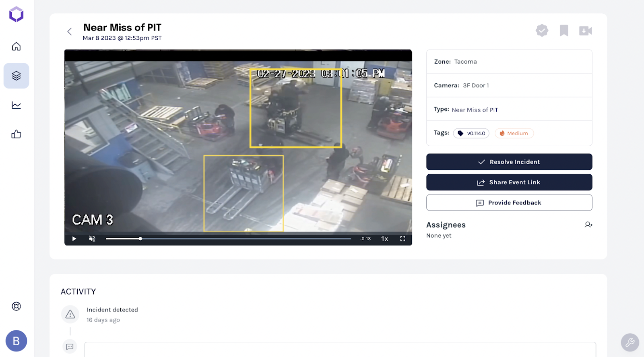Click the Zone value 'Tacoma'
The width and height of the screenshot is (644, 357).
466,62
